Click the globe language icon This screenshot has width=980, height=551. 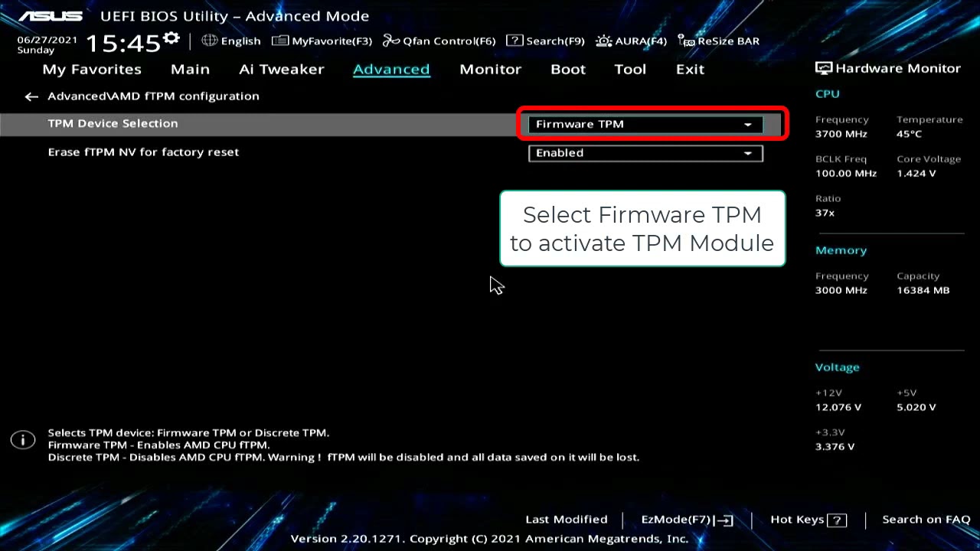[x=209, y=41]
